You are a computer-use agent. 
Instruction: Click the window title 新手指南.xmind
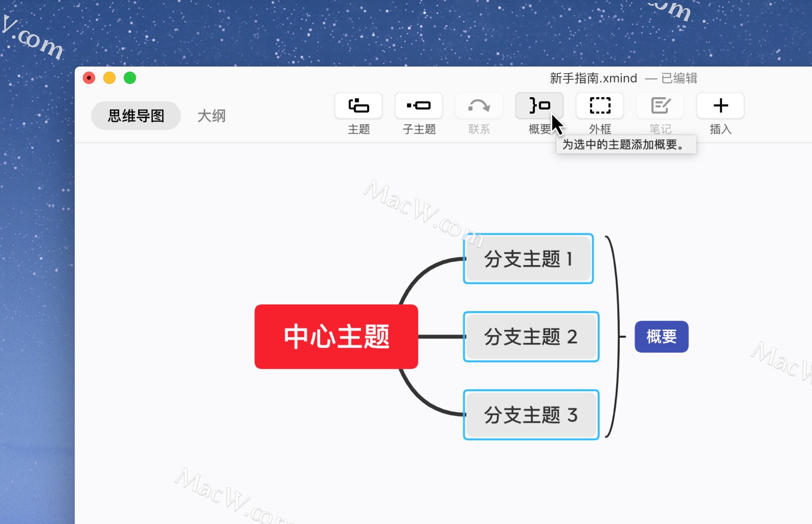(x=593, y=78)
